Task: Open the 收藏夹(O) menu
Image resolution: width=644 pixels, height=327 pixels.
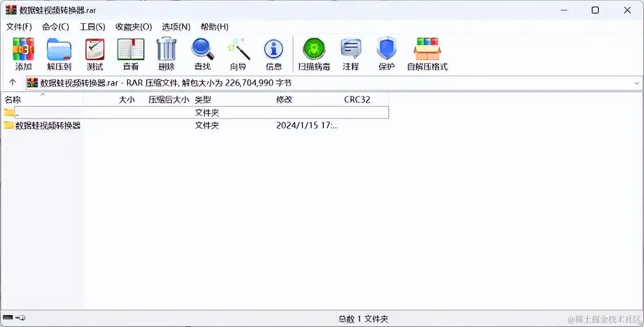Action: click(134, 27)
